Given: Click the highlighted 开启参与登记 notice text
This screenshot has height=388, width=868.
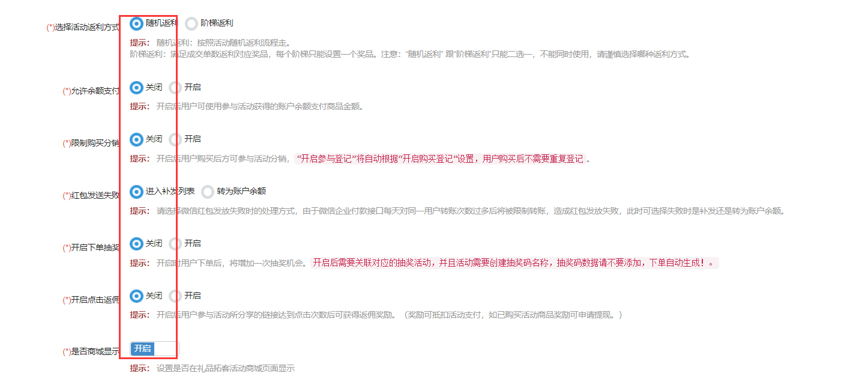Looking at the screenshot, I should point(440,159).
